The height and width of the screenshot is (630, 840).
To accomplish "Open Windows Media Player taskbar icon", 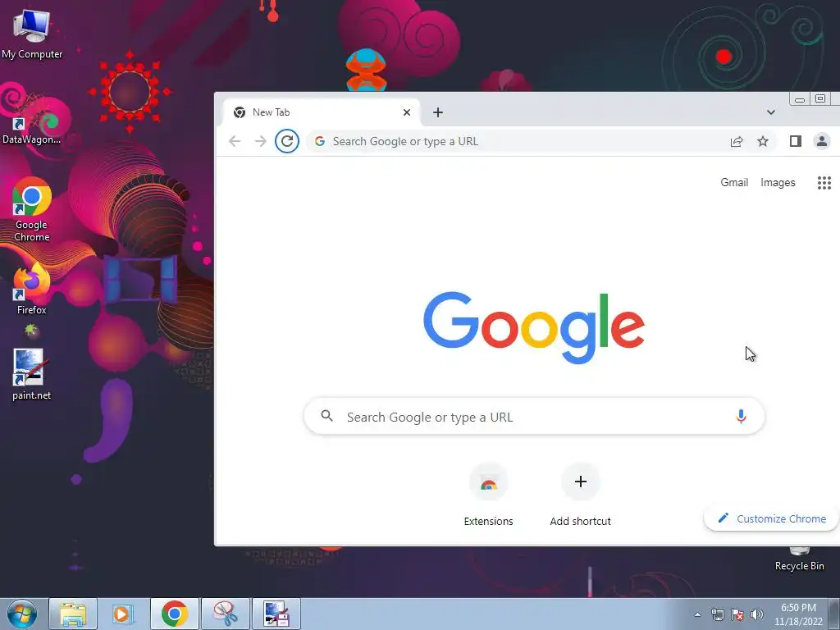I will tap(123, 614).
